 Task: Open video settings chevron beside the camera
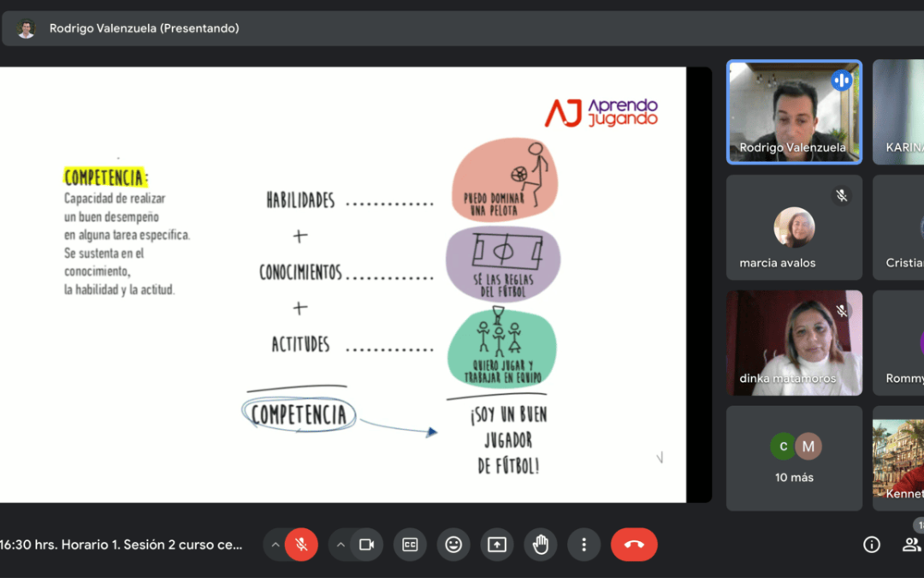pyautogui.click(x=341, y=545)
